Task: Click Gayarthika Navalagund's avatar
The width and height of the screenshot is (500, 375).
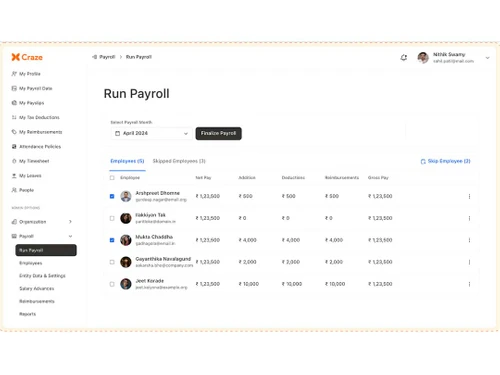Action: click(x=126, y=262)
